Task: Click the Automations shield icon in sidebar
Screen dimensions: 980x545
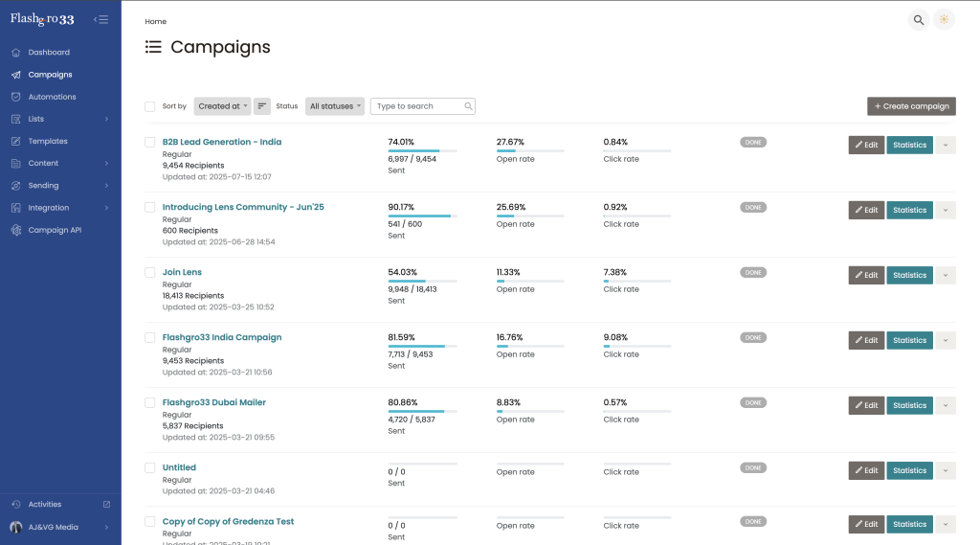Action: (16, 97)
